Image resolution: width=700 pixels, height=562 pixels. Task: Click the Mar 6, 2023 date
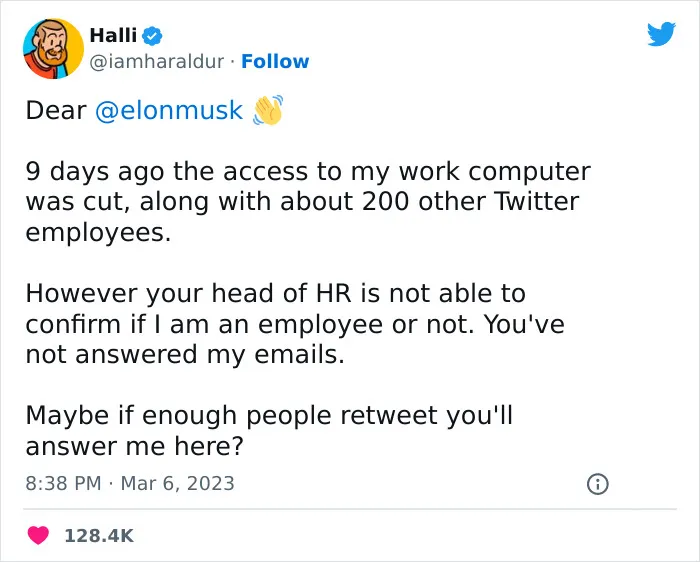pos(178,483)
